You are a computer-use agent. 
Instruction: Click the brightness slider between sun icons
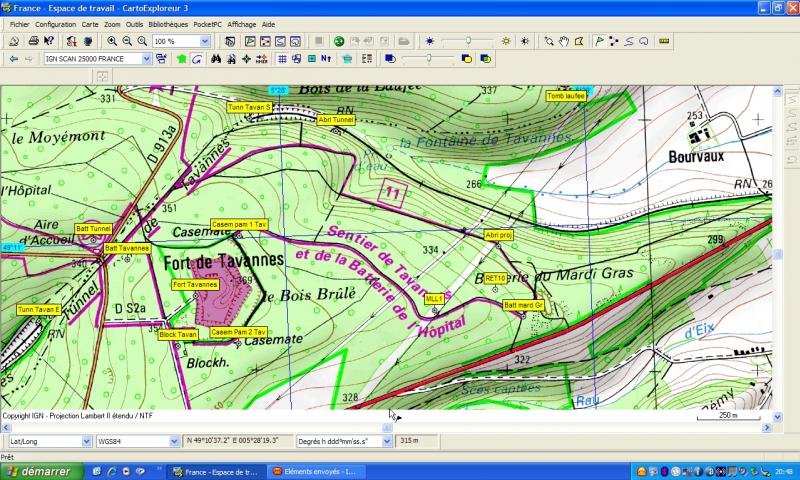point(468,41)
